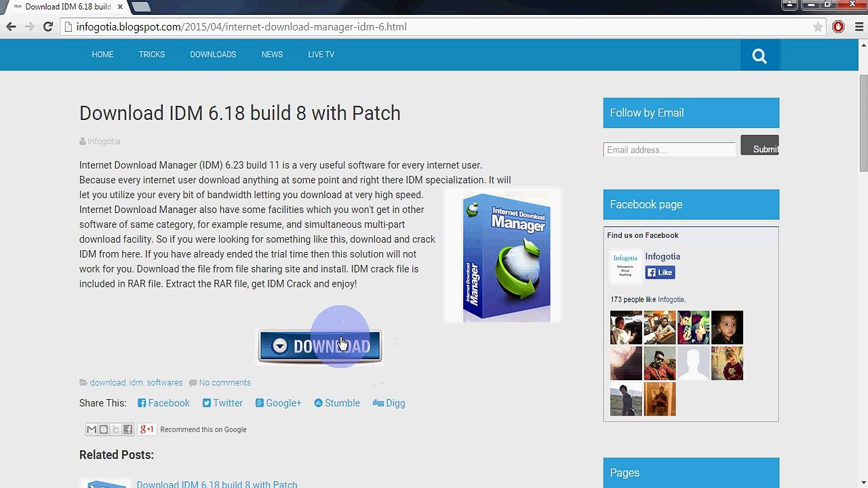Open the 'download' category label

tap(108, 383)
